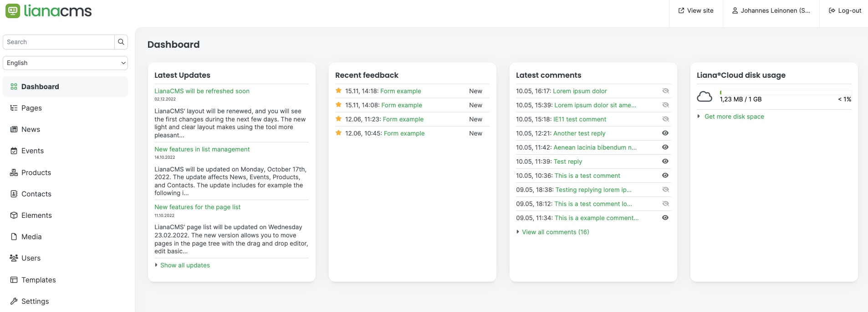The image size is (868, 312).
Task: Toggle visibility of Lorem ipsum dolor comment
Action: click(x=665, y=91)
